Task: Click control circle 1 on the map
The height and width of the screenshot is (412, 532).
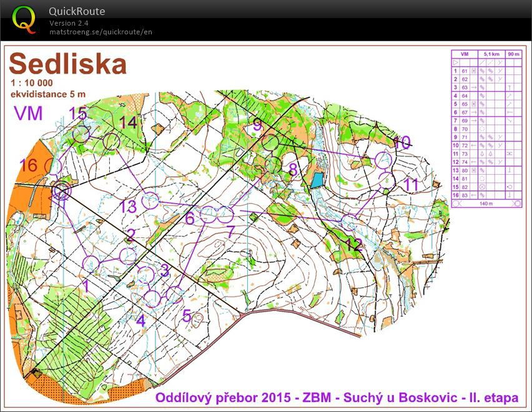Action: (x=91, y=264)
